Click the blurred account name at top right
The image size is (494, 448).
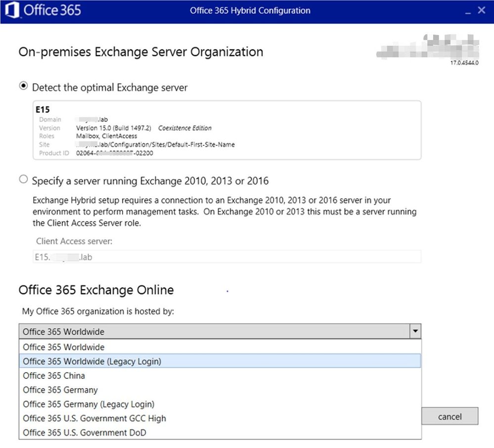click(428, 48)
